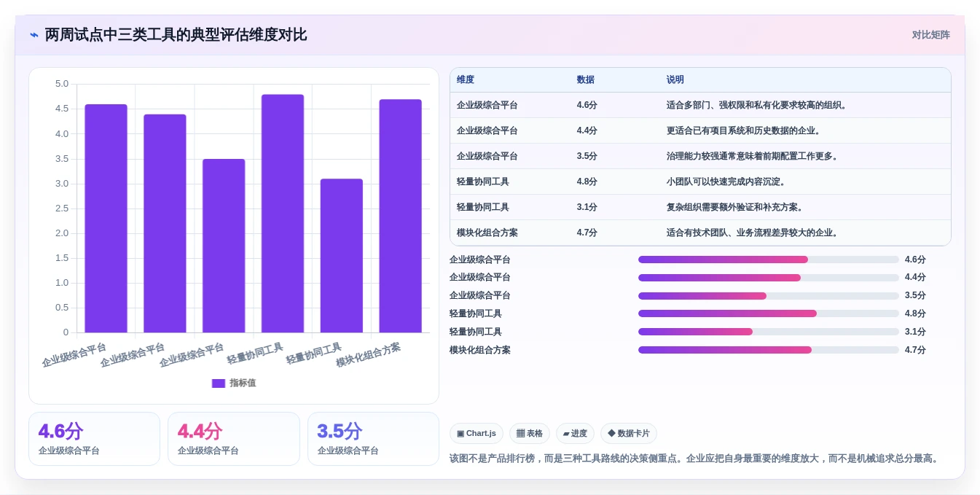Select the 数据卡片 chip
This screenshot has height=495, width=980.
click(x=629, y=433)
